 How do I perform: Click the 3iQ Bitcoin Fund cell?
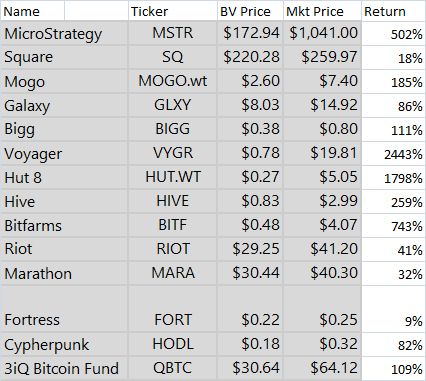click(x=64, y=368)
